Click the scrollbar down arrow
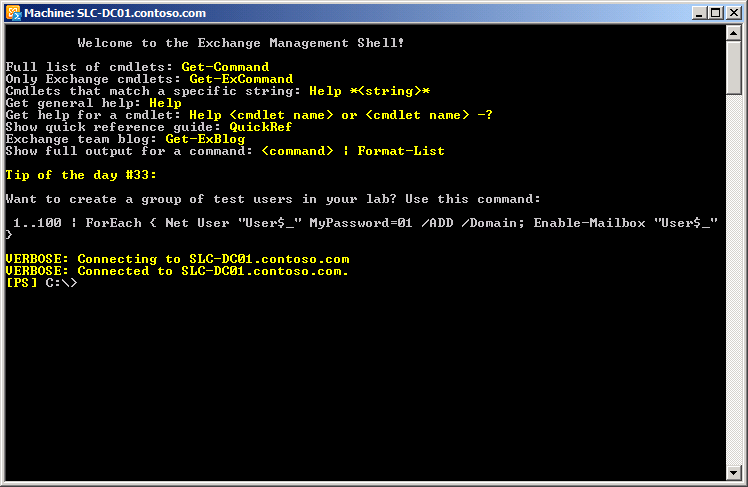This screenshot has width=748, height=487. [734, 473]
